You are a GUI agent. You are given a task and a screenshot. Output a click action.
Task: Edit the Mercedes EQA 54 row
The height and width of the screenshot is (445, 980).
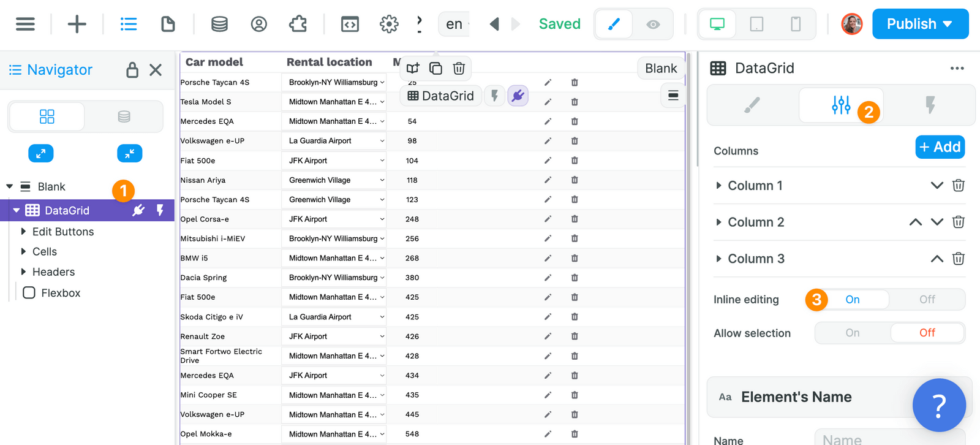548,121
